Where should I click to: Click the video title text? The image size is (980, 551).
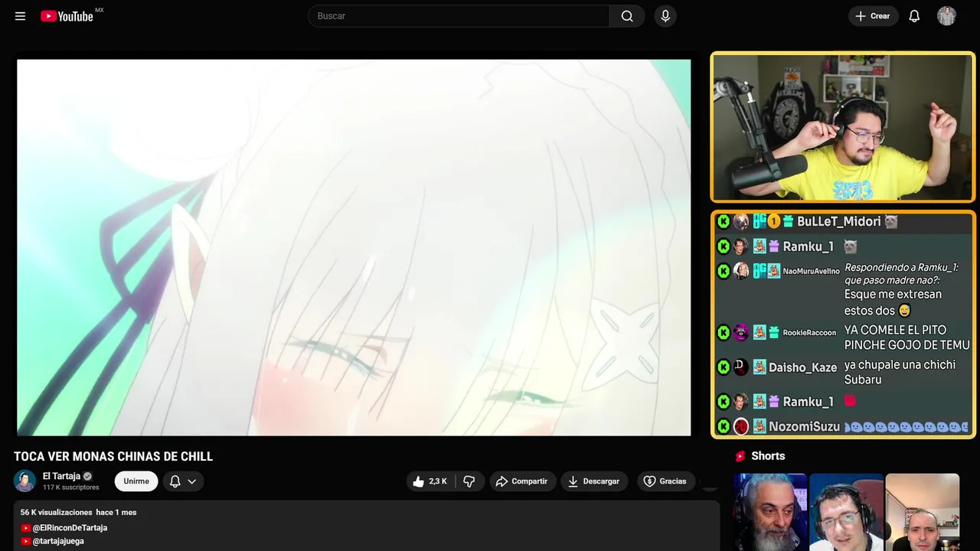click(113, 457)
